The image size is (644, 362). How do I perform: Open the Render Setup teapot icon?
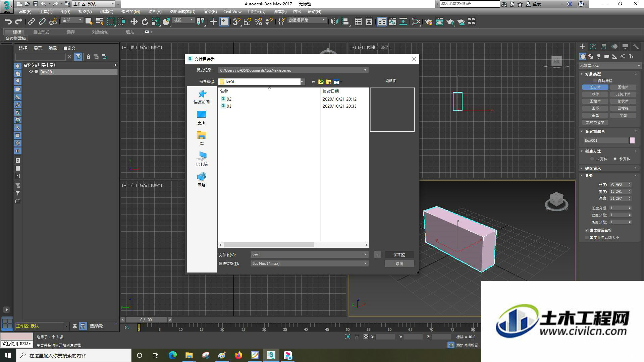pyautogui.click(x=429, y=22)
